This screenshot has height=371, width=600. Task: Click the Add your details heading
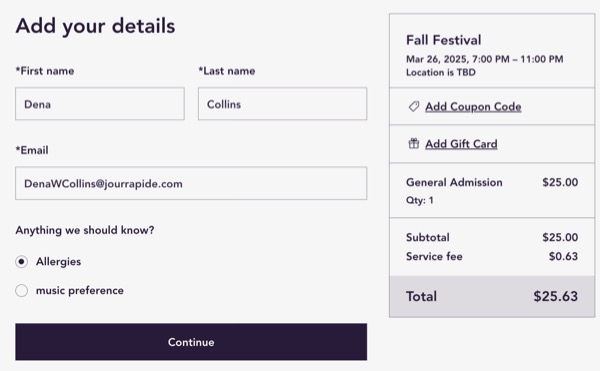point(95,26)
